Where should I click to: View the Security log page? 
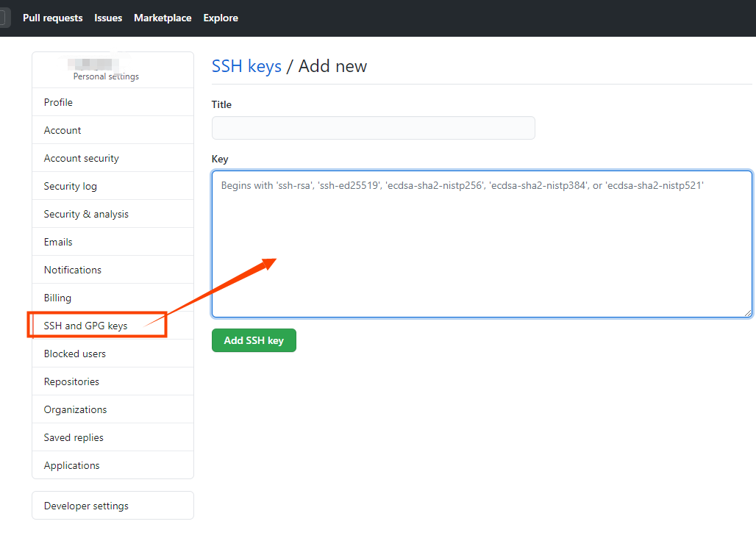[x=113, y=186]
